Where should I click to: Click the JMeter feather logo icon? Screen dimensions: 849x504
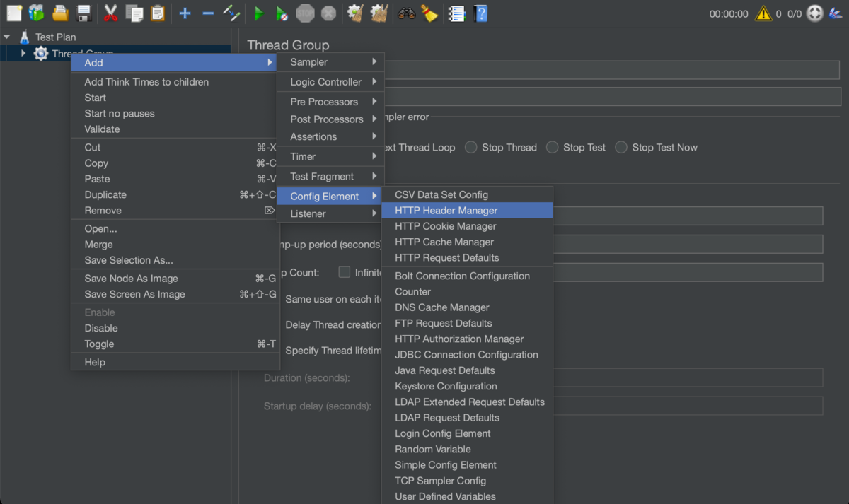click(836, 13)
